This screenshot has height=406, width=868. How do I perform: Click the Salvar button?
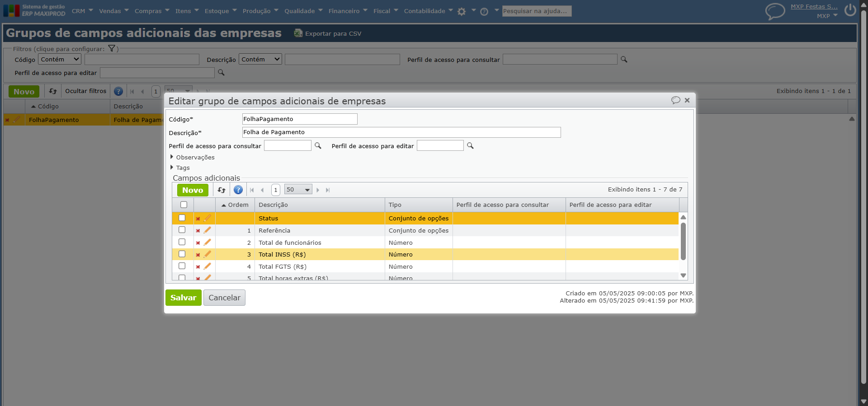[184, 298]
